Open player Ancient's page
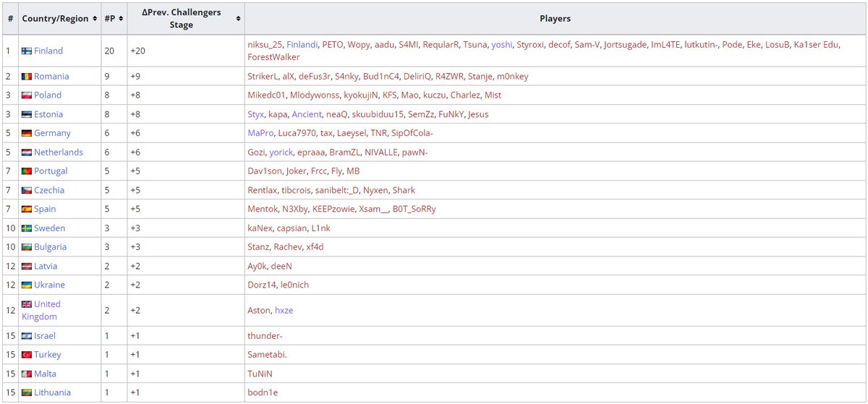Viewport: 868px width, 404px height. (x=307, y=114)
